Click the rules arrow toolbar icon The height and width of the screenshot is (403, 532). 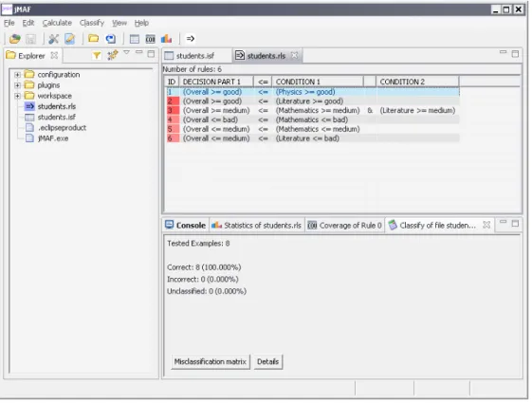click(x=191, y=39)
